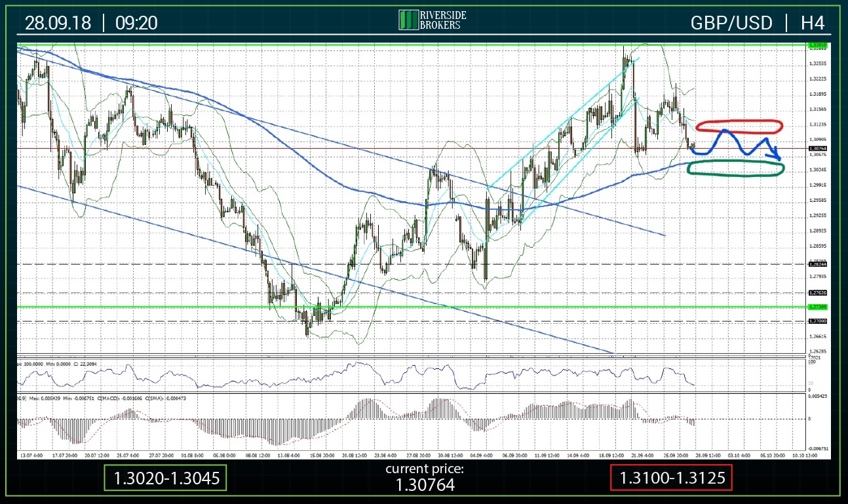Click the 28.09 12:00 time axis label
The width and height of the screenshot is (848, 504).
click(706, 454)
